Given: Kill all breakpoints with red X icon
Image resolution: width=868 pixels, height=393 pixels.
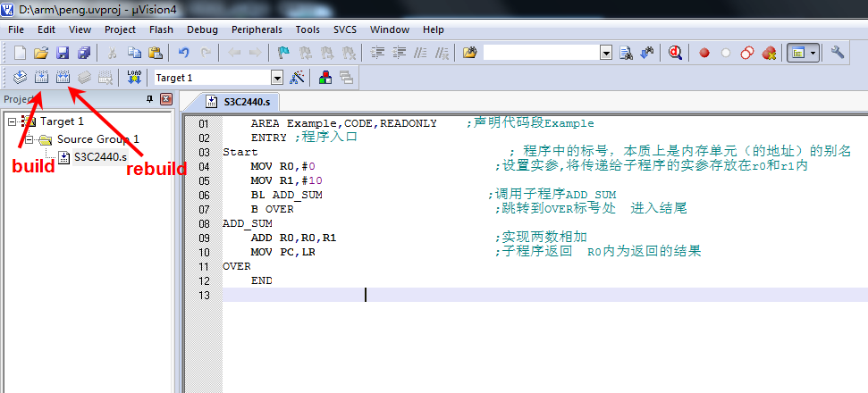Looking at the screenshot, I should pyautogui.click(x=769, y=53).
